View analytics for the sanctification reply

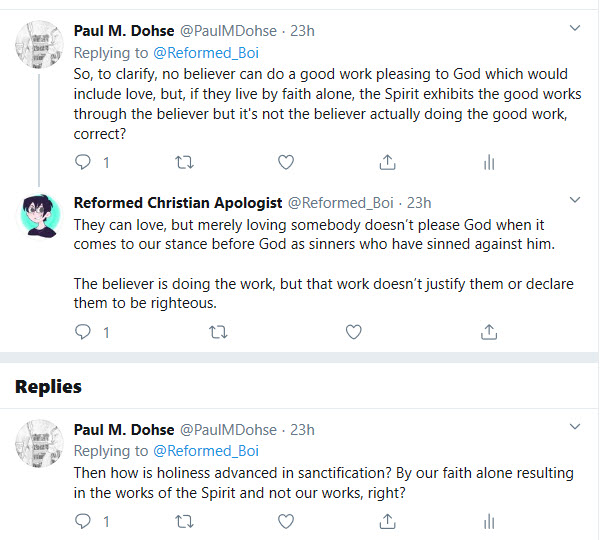[x=489, y=521]
